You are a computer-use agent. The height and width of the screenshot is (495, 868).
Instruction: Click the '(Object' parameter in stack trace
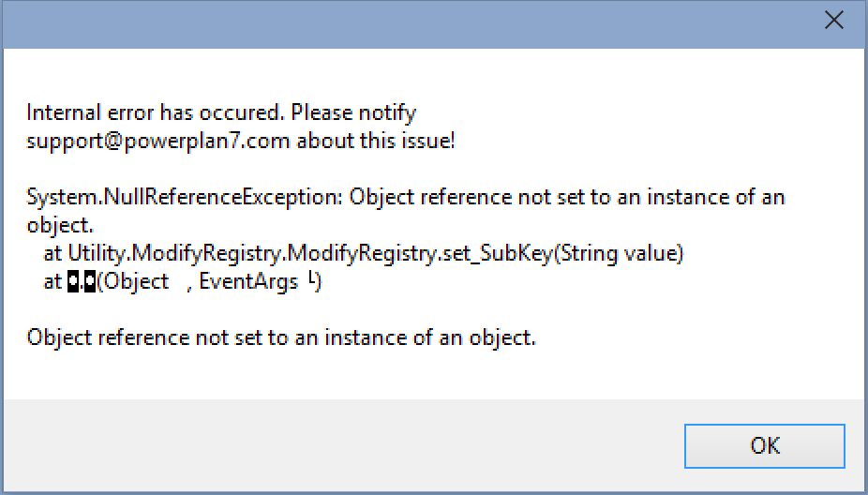(133, 282)
